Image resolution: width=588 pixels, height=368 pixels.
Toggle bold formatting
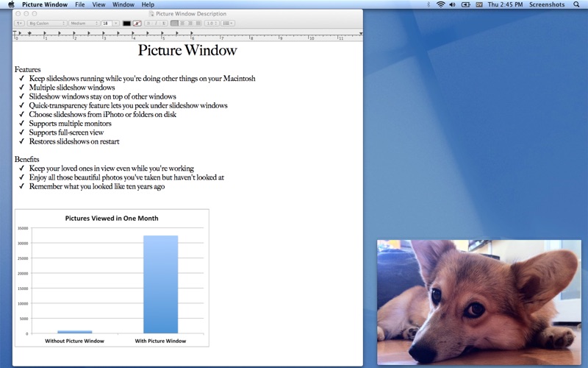(x=148, y=24)
